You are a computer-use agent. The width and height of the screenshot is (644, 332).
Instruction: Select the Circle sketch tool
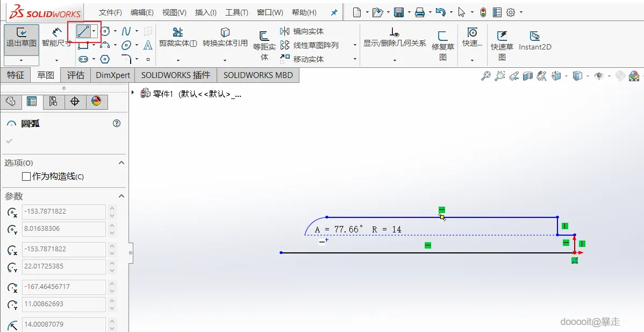[x=105, y=31]
